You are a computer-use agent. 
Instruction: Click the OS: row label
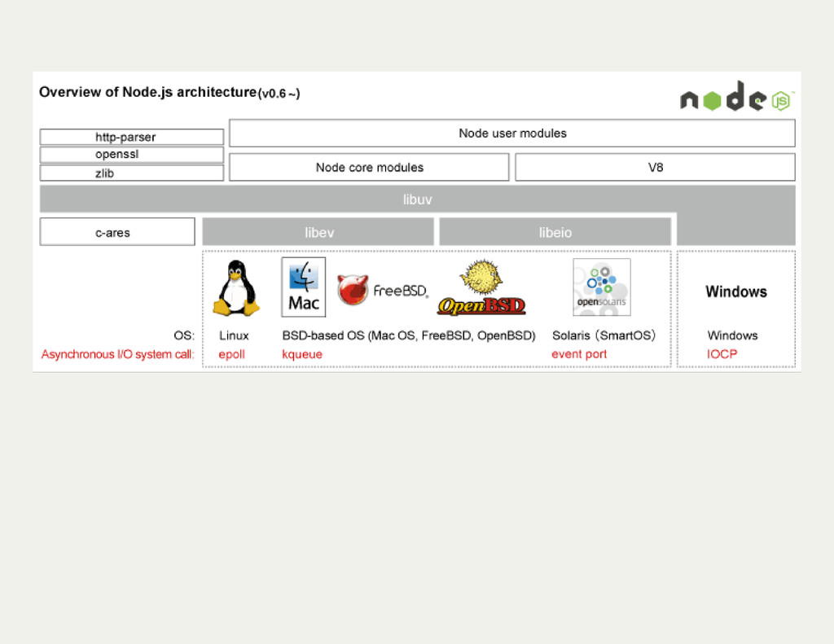click(184, 335)
